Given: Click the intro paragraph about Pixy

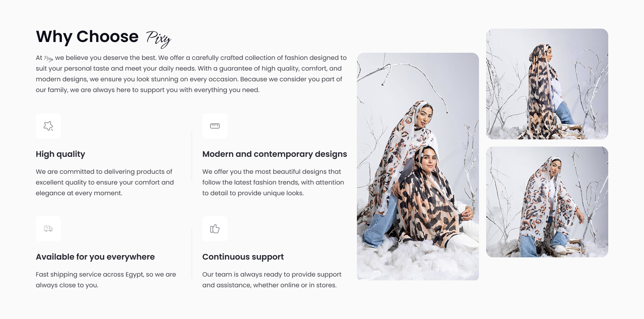Looking at the screenshot, I should click(x=191, y=74).
